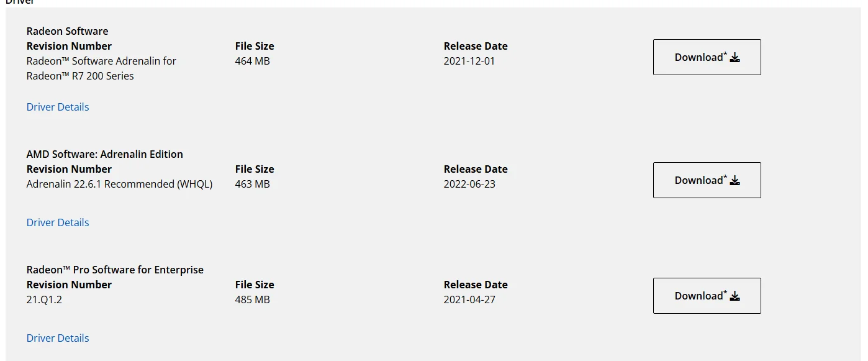
Task: Click download arrow icon for Radeon R7 200 driver
Action: (x=735, y=58)
